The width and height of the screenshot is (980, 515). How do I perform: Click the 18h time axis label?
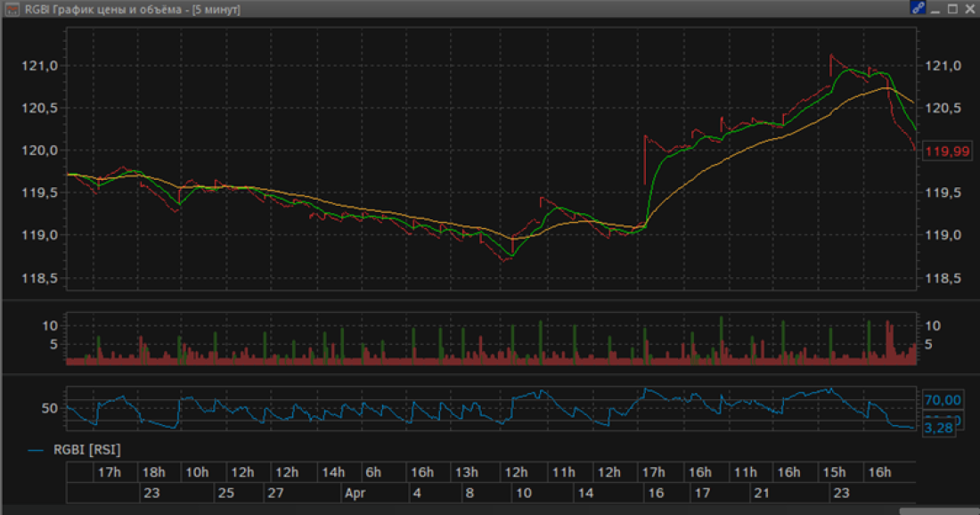154,472
